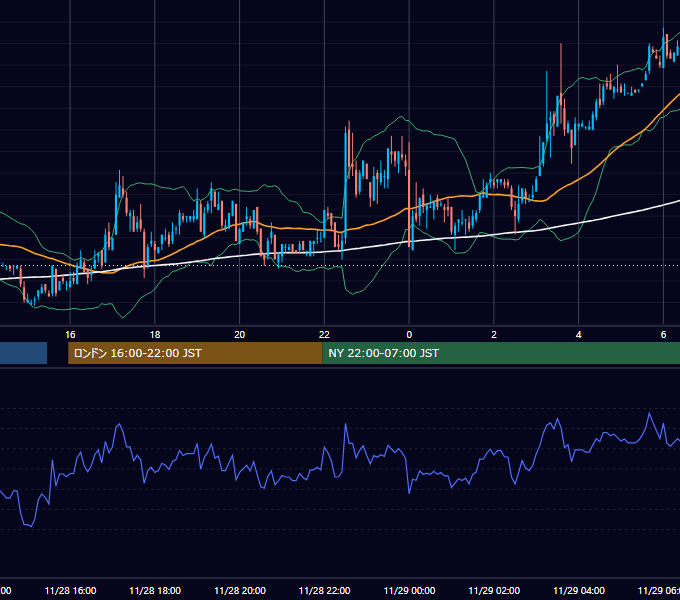The image size is (680, 600).
Task: Click the 20 hour label on price chart axis
Action: (x=239, y=335)
